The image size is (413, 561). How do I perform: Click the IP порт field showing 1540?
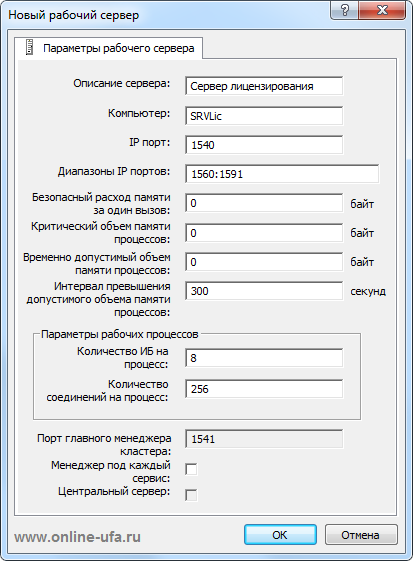click(264, 145)
